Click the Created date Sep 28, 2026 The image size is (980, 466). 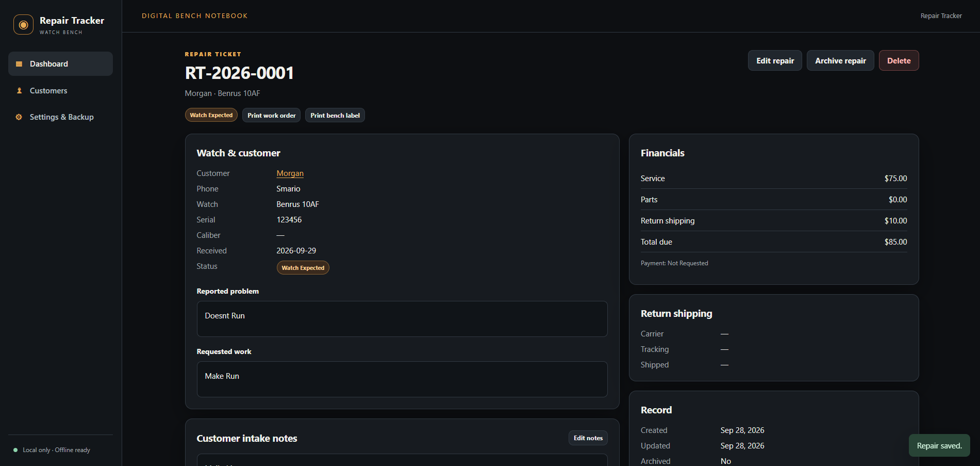point(742,430)
